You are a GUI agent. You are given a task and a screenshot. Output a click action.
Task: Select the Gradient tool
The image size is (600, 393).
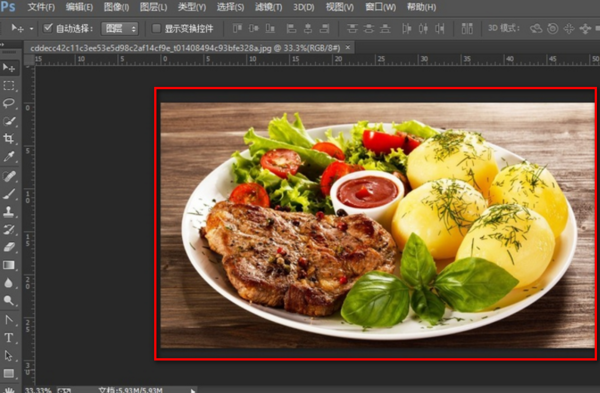pos(8,265)
